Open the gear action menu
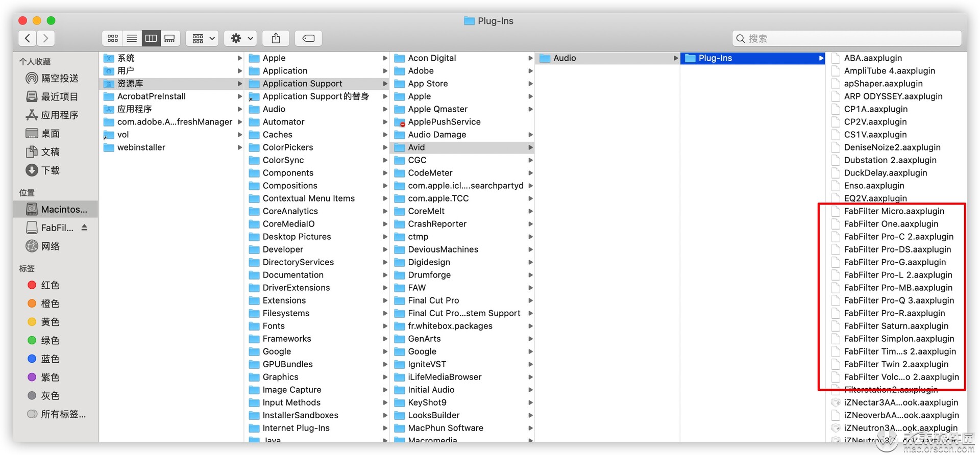 [x=241, y=38]
